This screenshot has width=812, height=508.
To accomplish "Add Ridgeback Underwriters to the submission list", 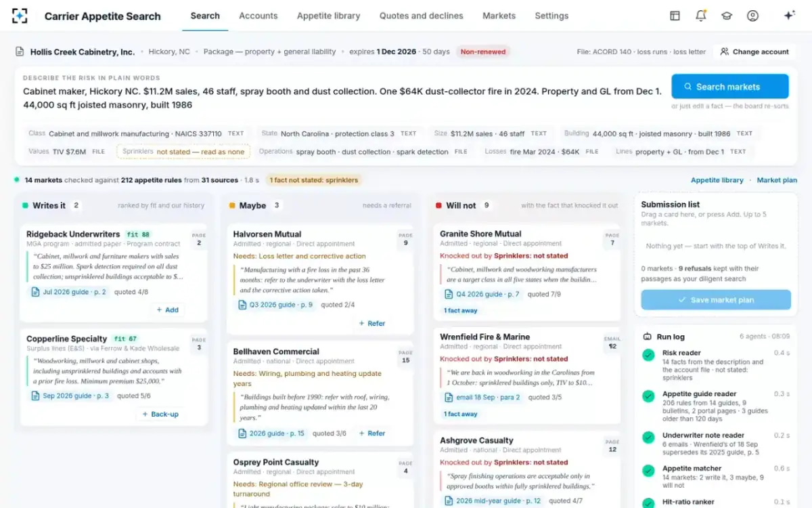I will click(167, 310).
